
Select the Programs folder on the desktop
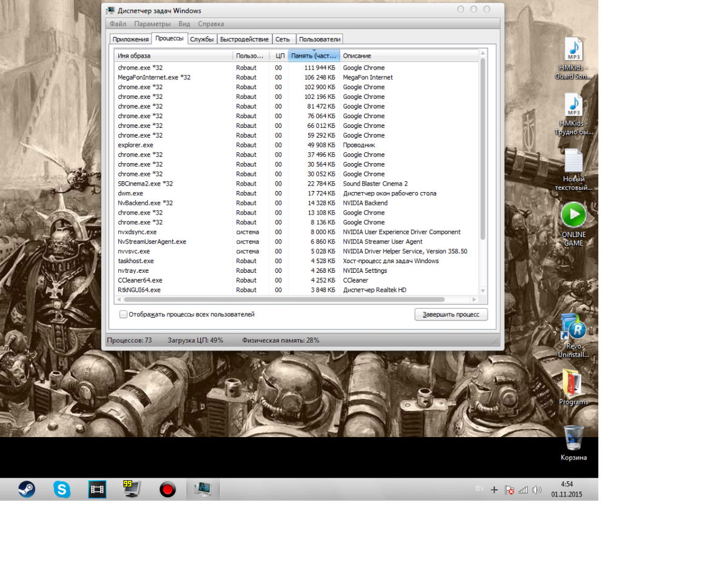click(x=573, y=387)
